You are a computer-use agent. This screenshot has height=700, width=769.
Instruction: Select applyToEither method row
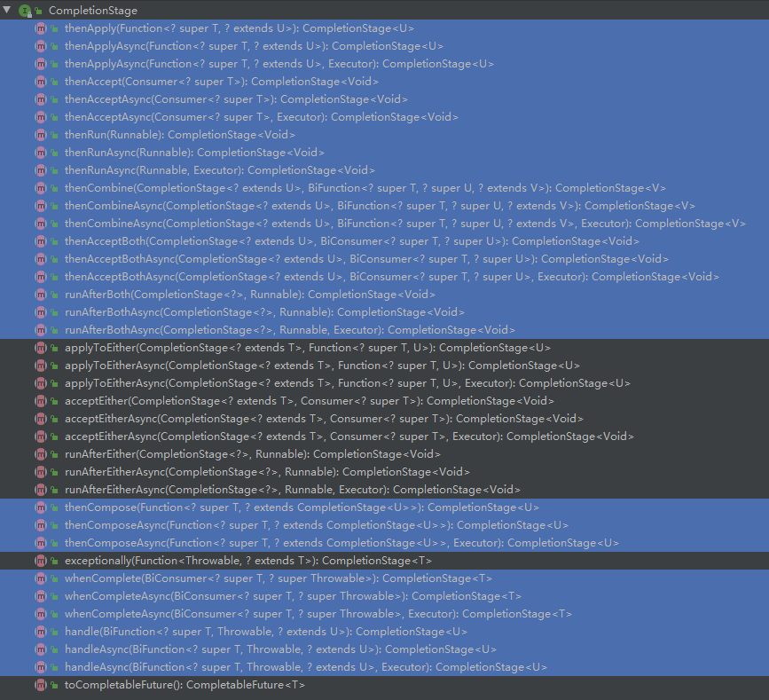click(308, 348)
